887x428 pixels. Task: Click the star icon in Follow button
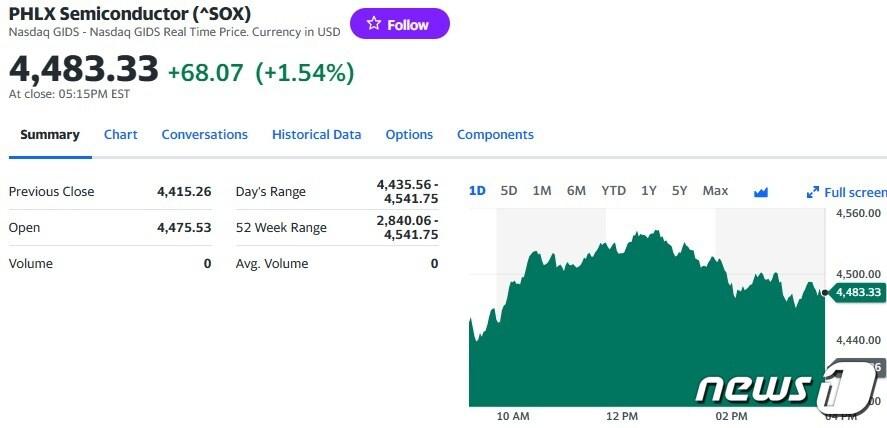pos(374,24)
